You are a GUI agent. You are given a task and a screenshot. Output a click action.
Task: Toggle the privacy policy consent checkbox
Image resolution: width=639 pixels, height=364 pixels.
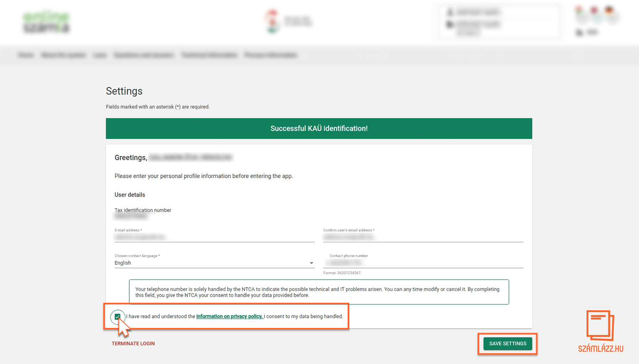point(118,317)
